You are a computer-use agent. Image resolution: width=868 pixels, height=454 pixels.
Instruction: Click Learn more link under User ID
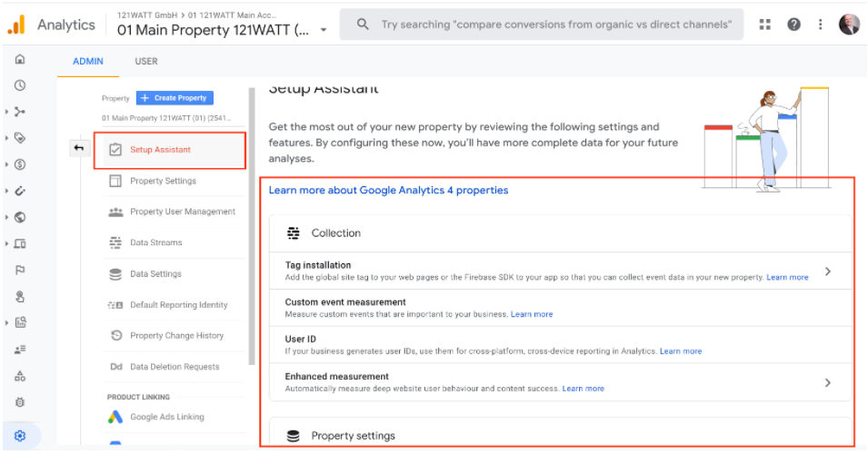(x=681, y=351)
